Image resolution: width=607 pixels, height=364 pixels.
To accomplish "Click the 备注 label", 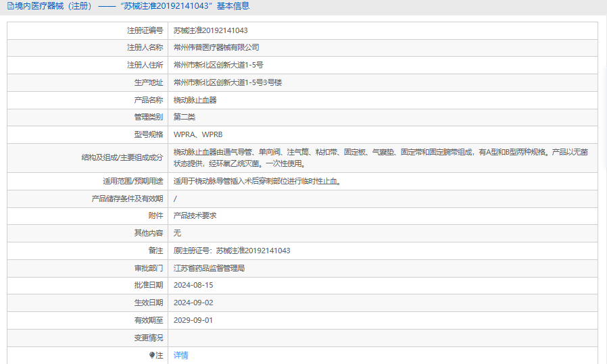I will [x=156, y=251].
